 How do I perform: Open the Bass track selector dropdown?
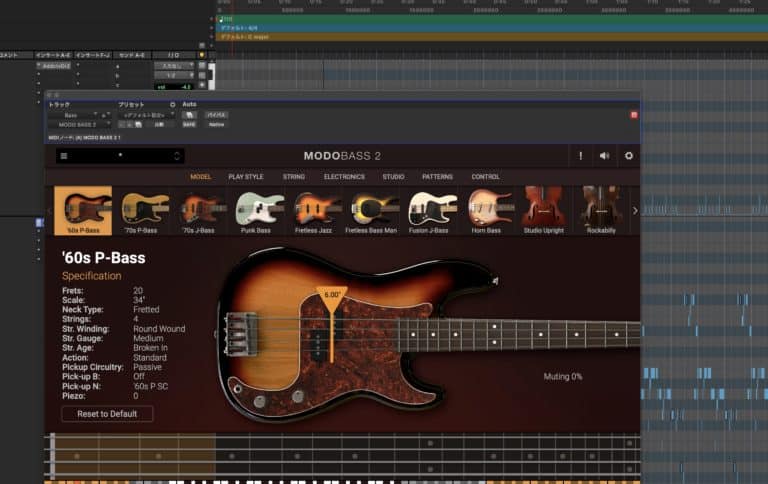point(72,115)
